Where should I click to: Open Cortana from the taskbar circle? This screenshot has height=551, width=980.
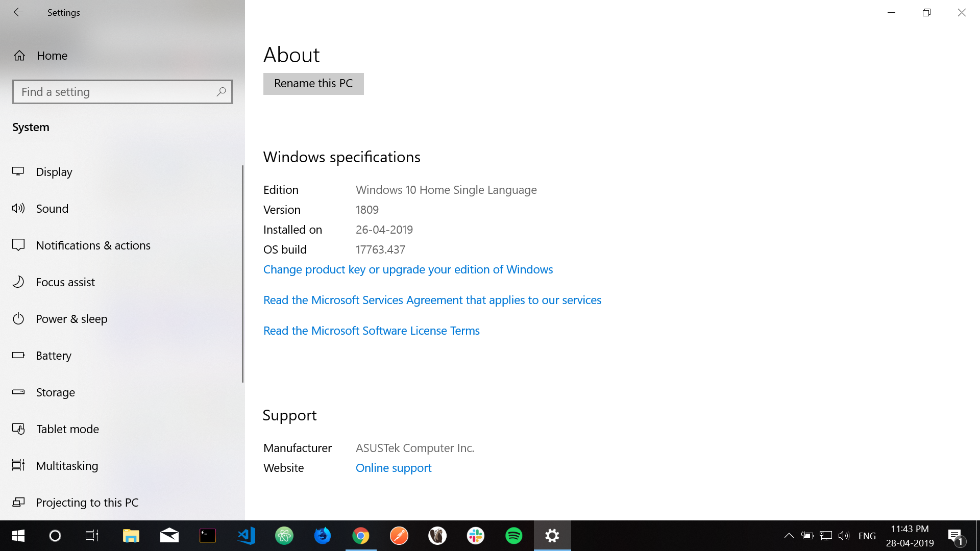pyautogui.click(x=55, y=536)
